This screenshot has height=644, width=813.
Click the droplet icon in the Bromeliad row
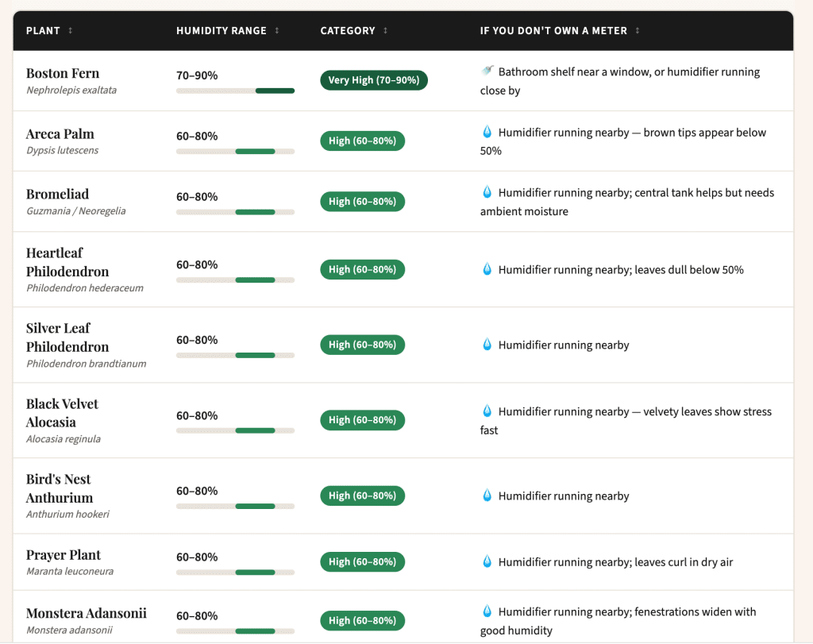pos(487,193)
